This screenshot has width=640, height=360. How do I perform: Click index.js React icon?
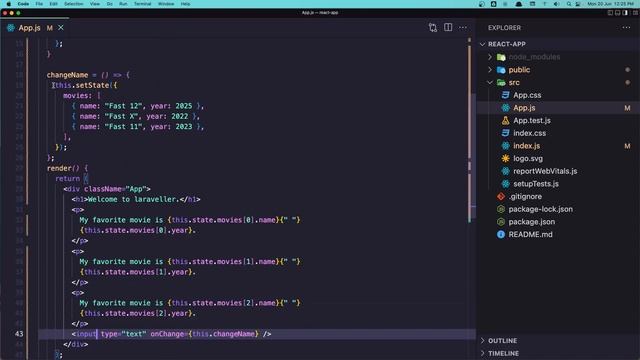[505, 146]
